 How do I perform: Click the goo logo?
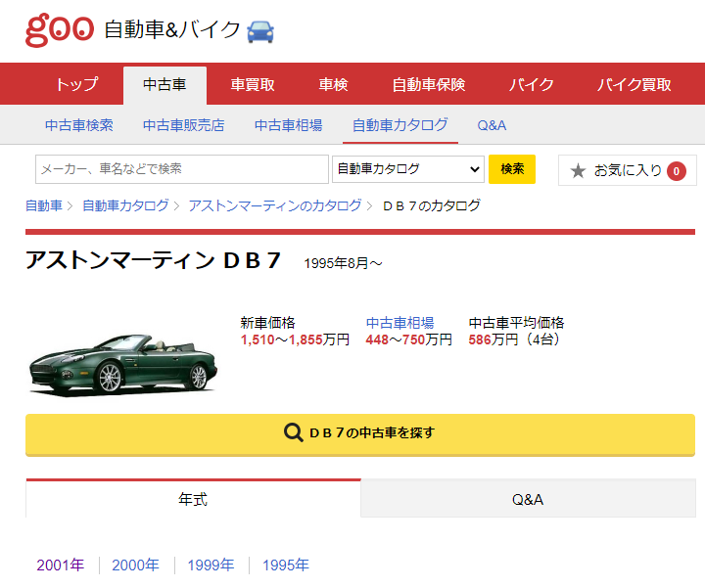[x=59, y=29]
